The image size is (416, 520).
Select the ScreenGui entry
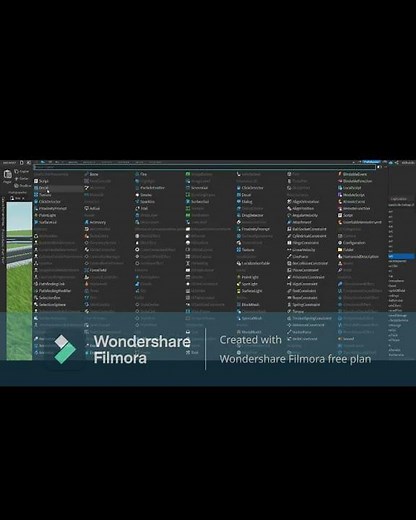tap(197, 188)
